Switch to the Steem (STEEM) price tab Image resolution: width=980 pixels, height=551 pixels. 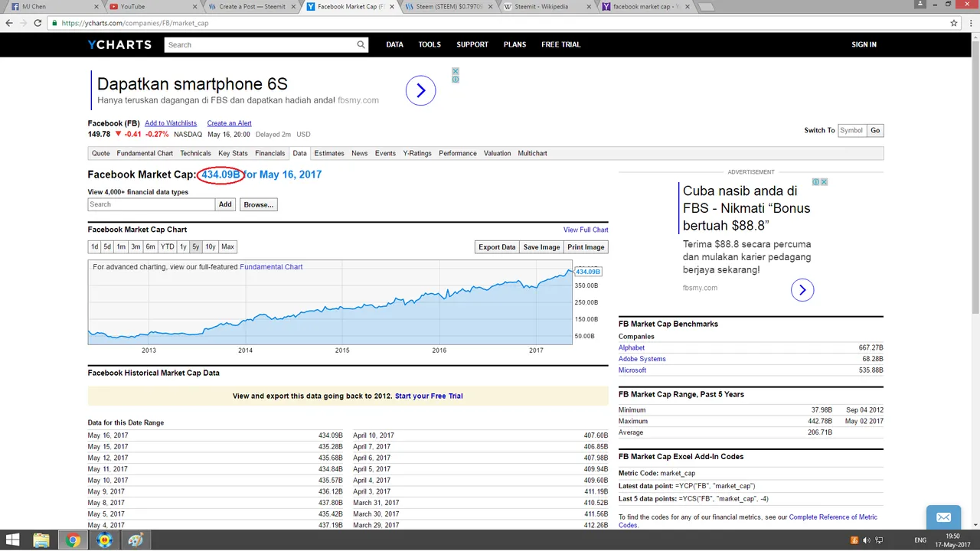449,7
